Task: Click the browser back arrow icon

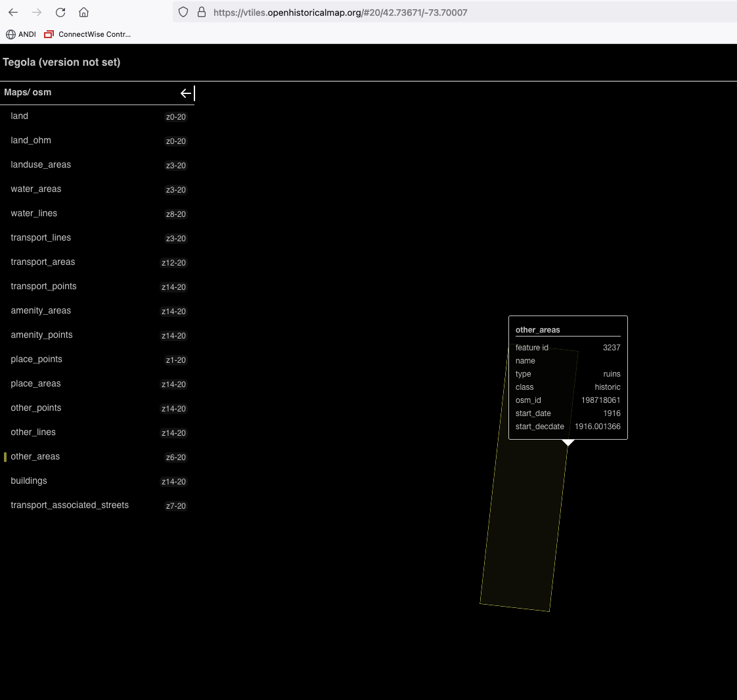Action: [x=13, y=12]
